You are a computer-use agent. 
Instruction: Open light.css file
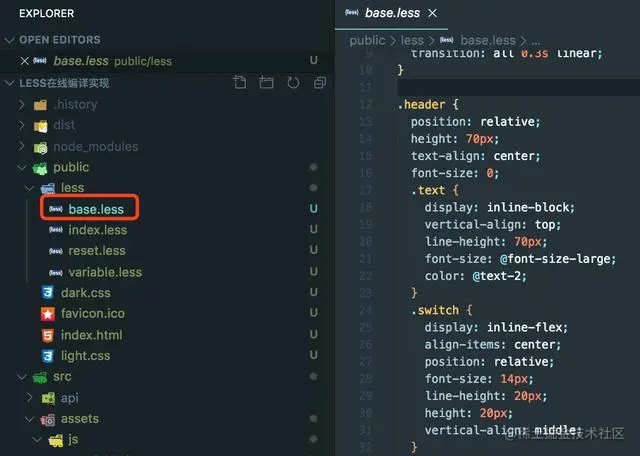[x=85, y=356]
